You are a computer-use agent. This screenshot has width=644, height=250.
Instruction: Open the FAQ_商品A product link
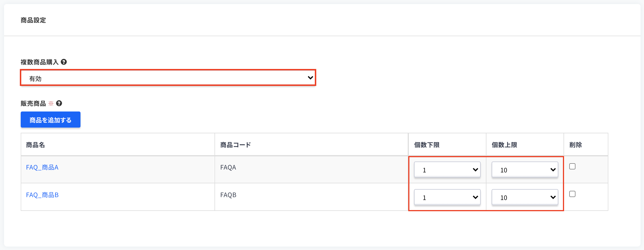click(x=42, y=167)
